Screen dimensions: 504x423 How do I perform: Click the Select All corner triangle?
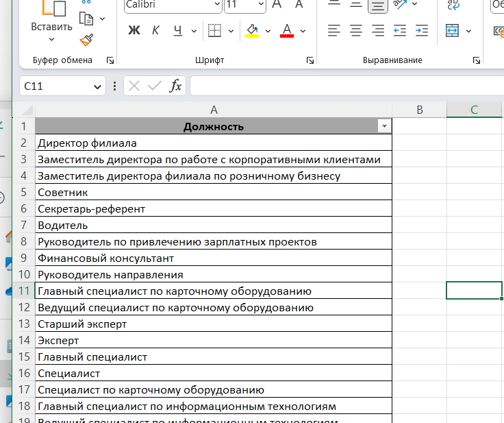click(27, 110)
